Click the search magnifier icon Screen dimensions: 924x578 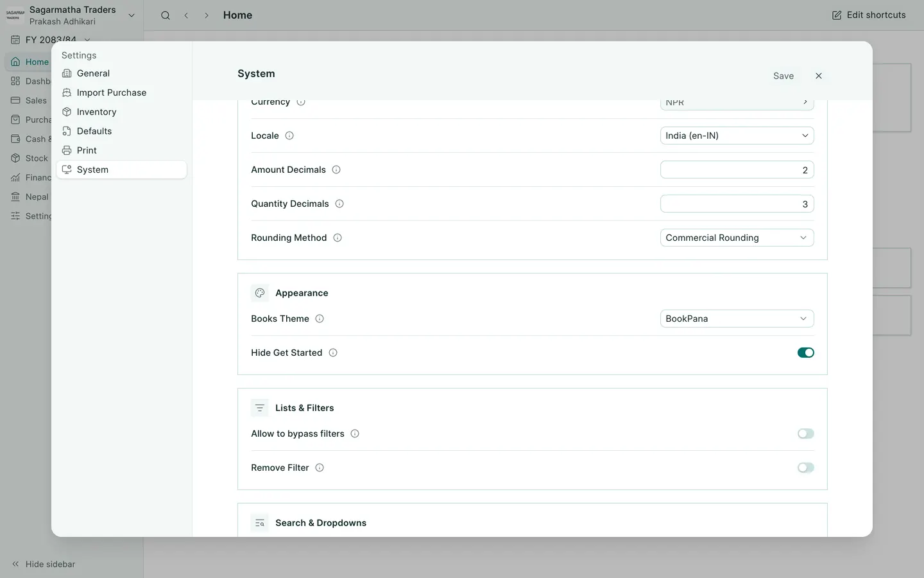(x=166, y=15)
